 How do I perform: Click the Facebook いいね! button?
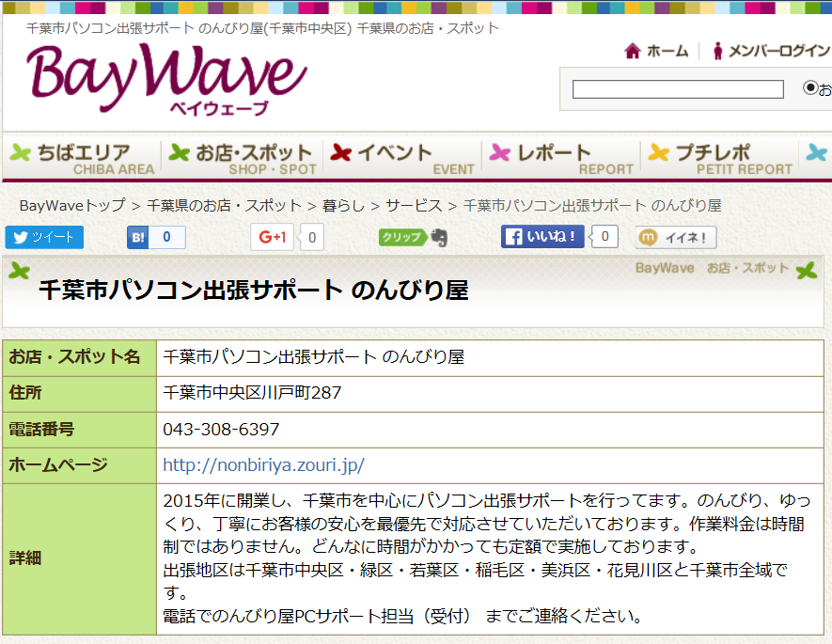tap(542, 237)
